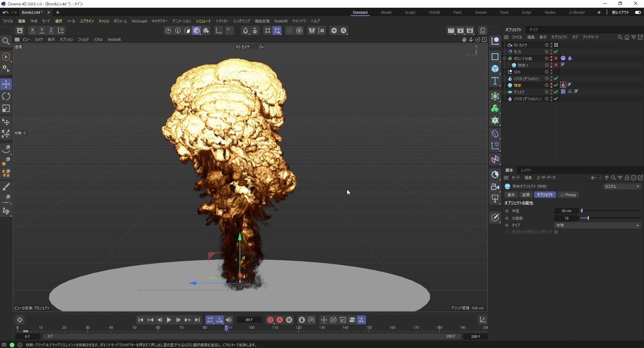644x348 pixels.
Task: Go to end of animation
Action: click(x=197, y=320)
